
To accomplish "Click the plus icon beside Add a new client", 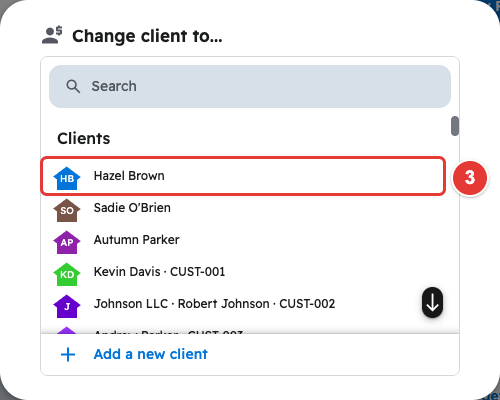I will pos(68,354).
